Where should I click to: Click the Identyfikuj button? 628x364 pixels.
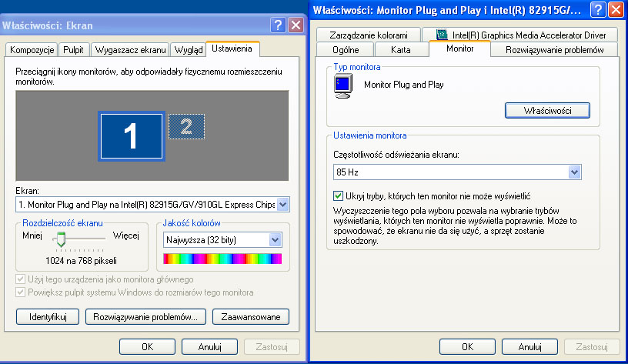click(48, 317)
